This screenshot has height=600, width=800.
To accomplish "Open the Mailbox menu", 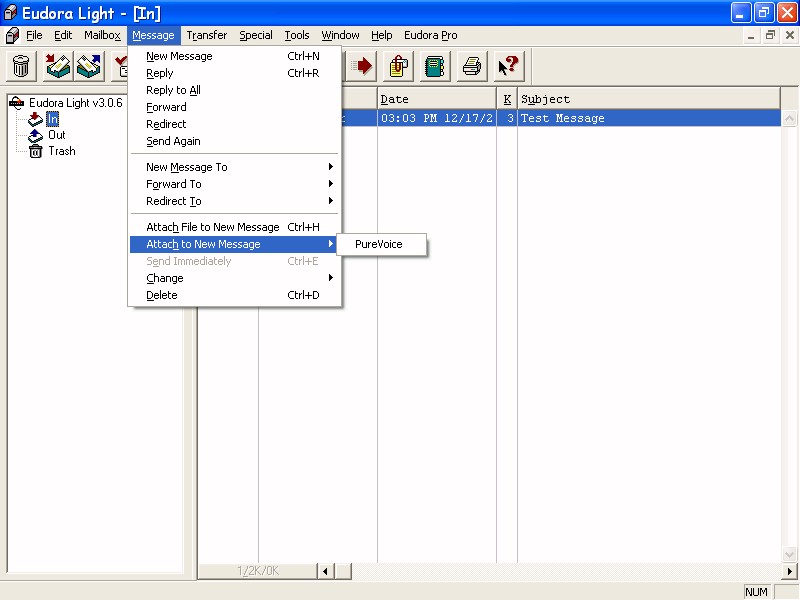I will (103, 35).
